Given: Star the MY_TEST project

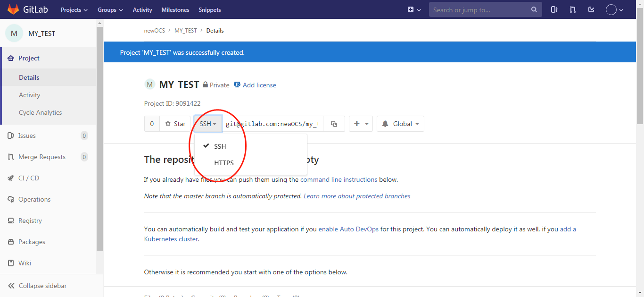Looking at the screenshot, I should tap(175, 123).
